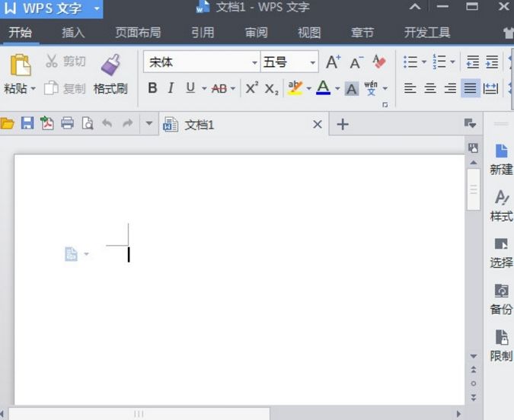Open the font dialog launcher
The image size is (514, 420).
385,105
